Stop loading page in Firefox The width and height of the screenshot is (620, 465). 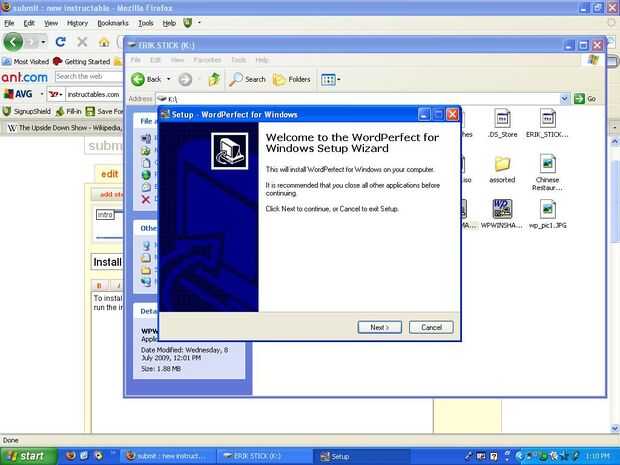82,42
